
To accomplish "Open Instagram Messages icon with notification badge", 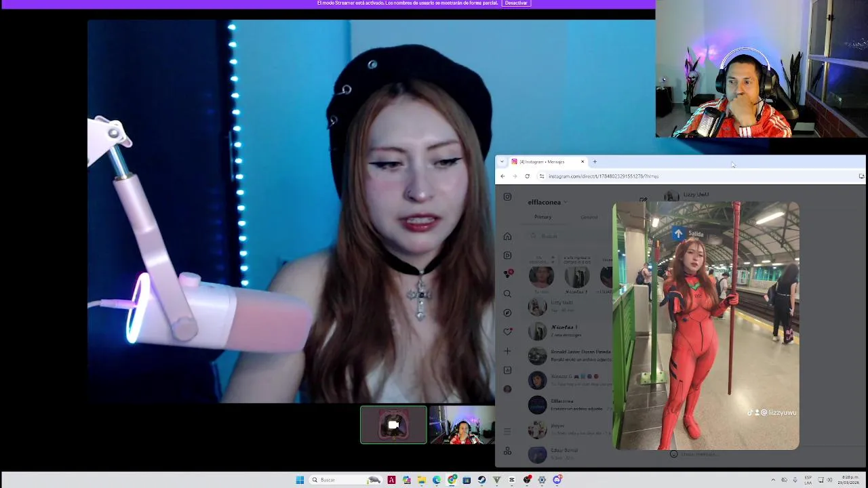I will (507, 274).
